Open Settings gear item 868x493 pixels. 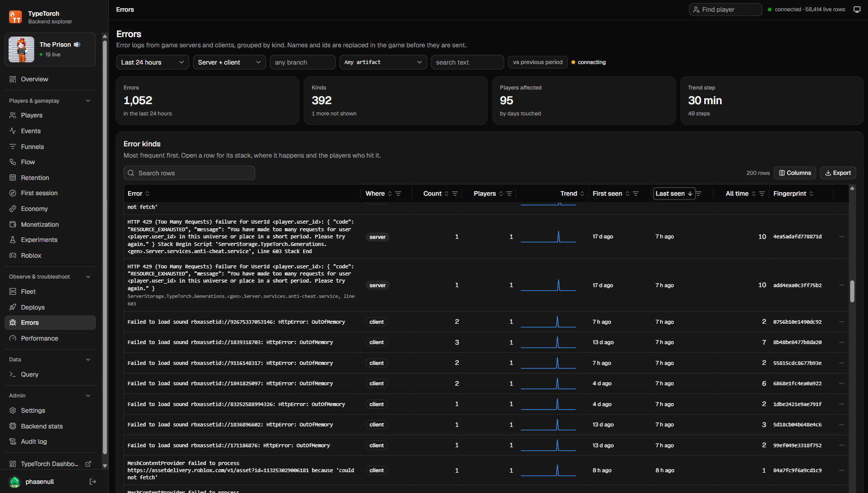[50, 411]
